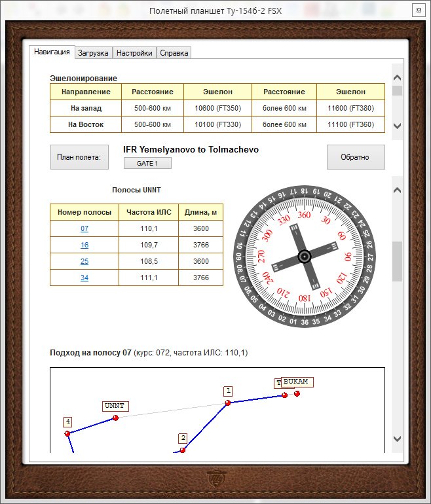Switch to the Загрузка tab
The width and height of the screenshot is (431, 504).
tap(93, 53)
